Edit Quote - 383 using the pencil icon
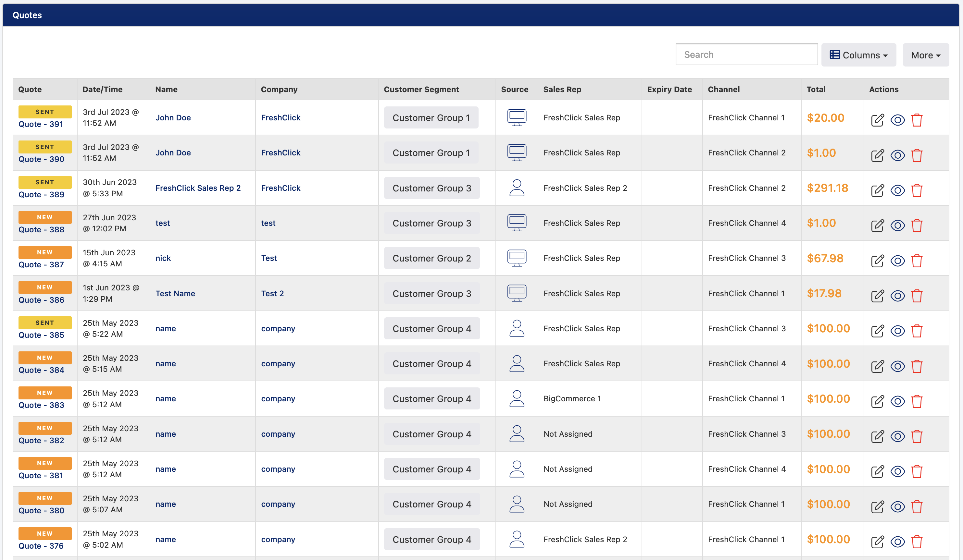This screenshot has width=963, height=560. (x=877, y=401)
